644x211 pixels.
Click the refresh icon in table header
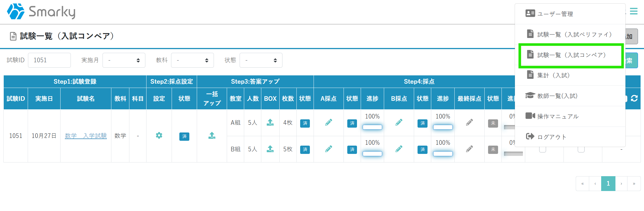[634, 99]
